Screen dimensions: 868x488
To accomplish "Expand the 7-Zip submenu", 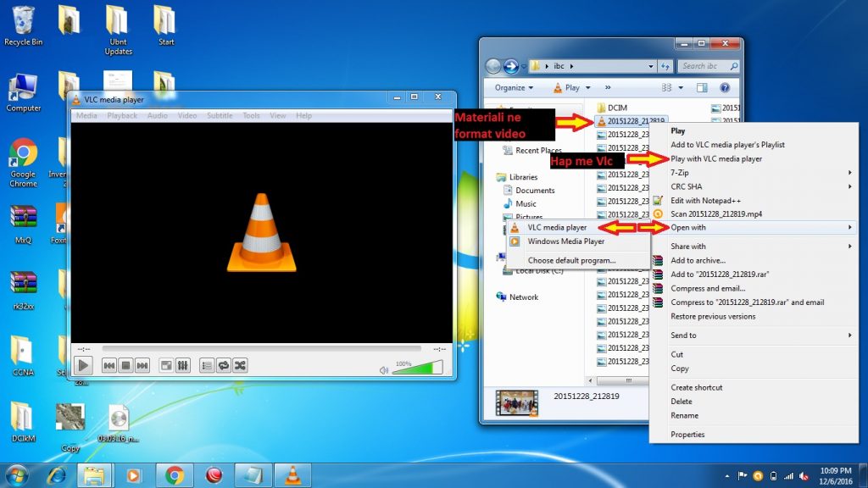I will pos(754,173).
